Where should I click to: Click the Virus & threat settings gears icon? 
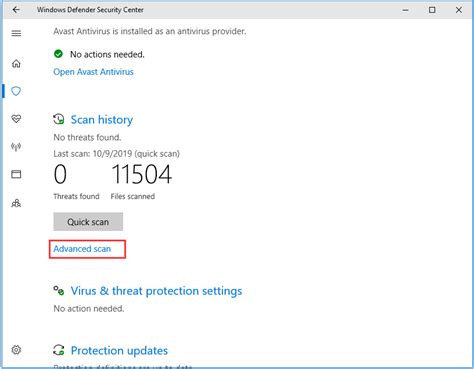(x=59, y=290)
